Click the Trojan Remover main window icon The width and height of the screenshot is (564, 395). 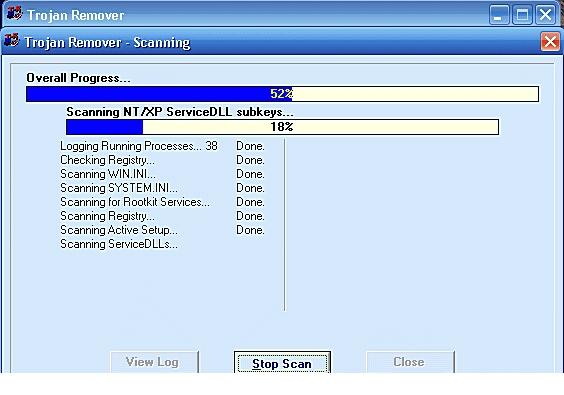[14, 14]
